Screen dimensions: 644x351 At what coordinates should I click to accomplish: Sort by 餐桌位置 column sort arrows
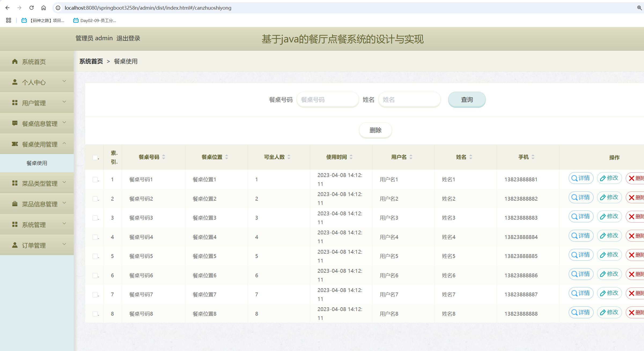[x=227, y=157]
